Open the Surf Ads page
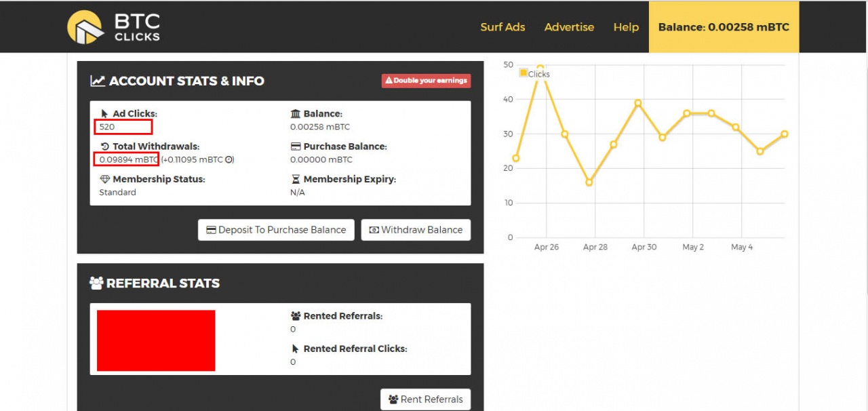 point(502,27)
